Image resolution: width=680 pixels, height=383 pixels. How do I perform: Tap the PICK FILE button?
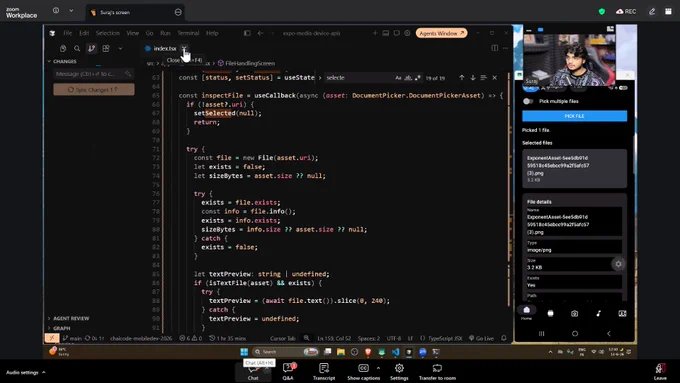574,116
